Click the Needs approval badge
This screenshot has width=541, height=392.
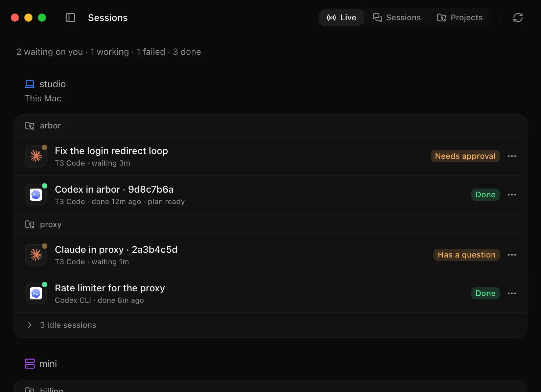pyautogui.click(x=465, y=156)
